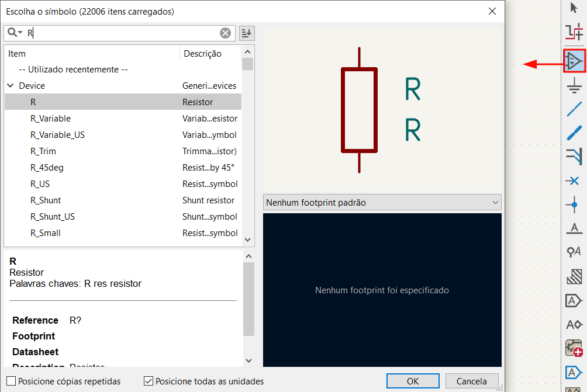
Task: Click the details panel scrollbar thumb
Action: [x=248, y=299]
